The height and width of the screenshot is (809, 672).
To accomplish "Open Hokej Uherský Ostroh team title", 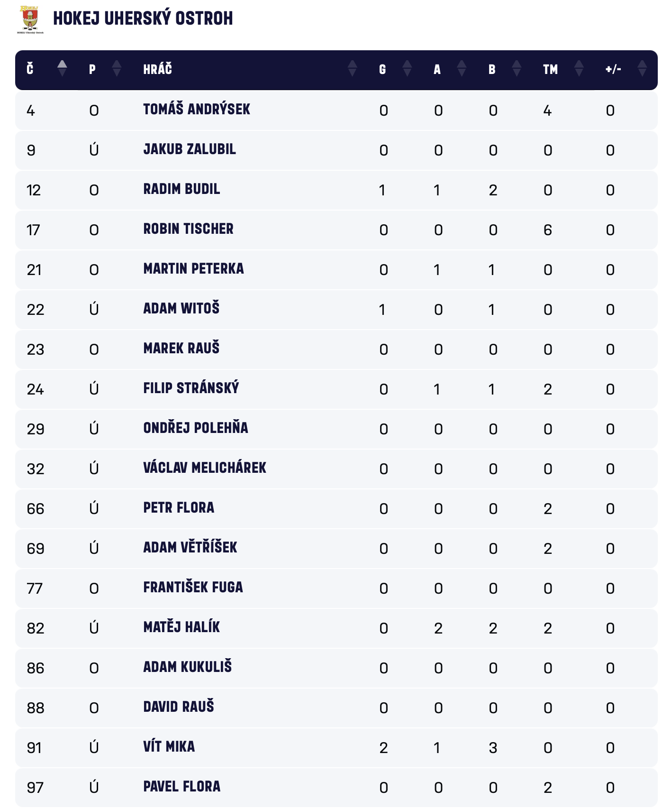I will [143, 18].
